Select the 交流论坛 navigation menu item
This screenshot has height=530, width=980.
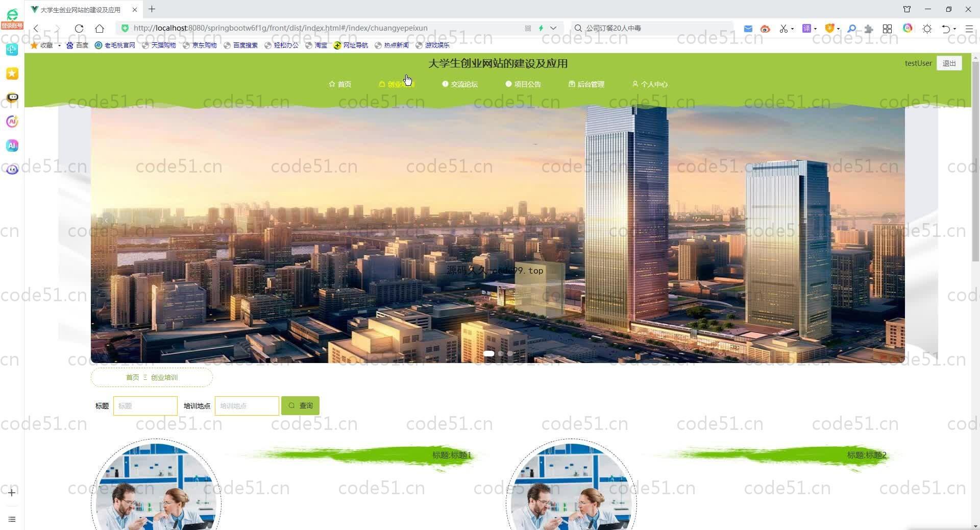coord(460,84)
